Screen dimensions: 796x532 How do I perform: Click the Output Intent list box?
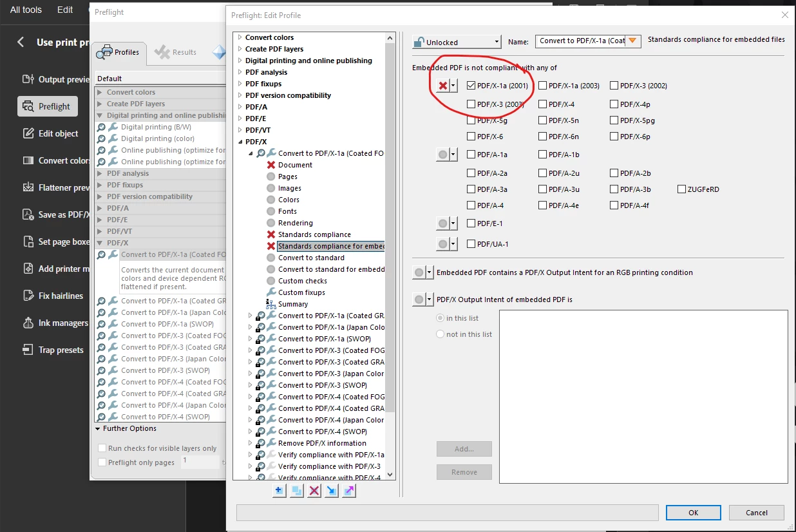(x=643, y=397)
